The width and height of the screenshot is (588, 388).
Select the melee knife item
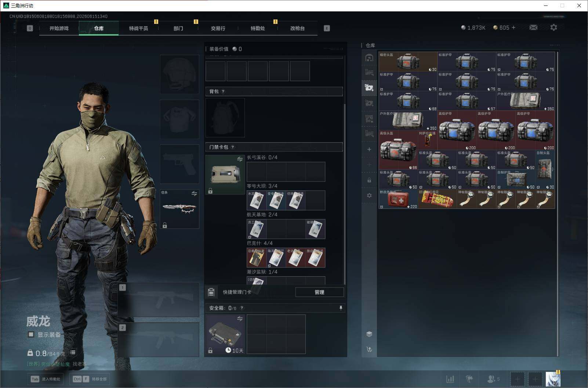[179, 209]
